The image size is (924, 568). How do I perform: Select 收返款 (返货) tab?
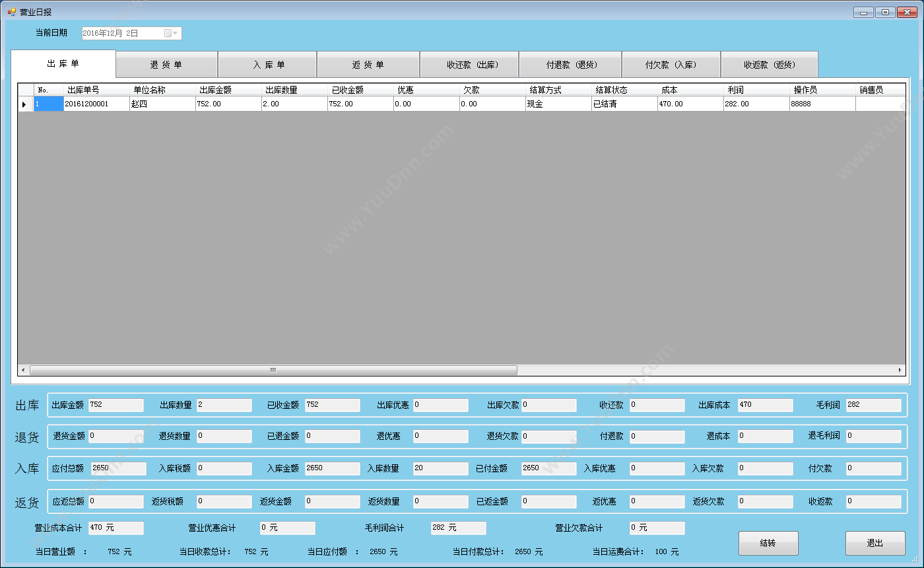pos(770,65)
